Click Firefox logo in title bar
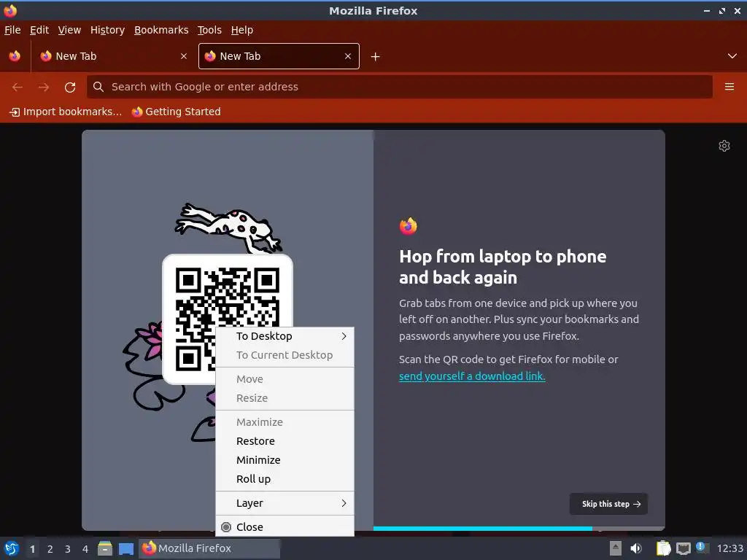The width and height of the screenshot is (747, 560). coord(10,10)
